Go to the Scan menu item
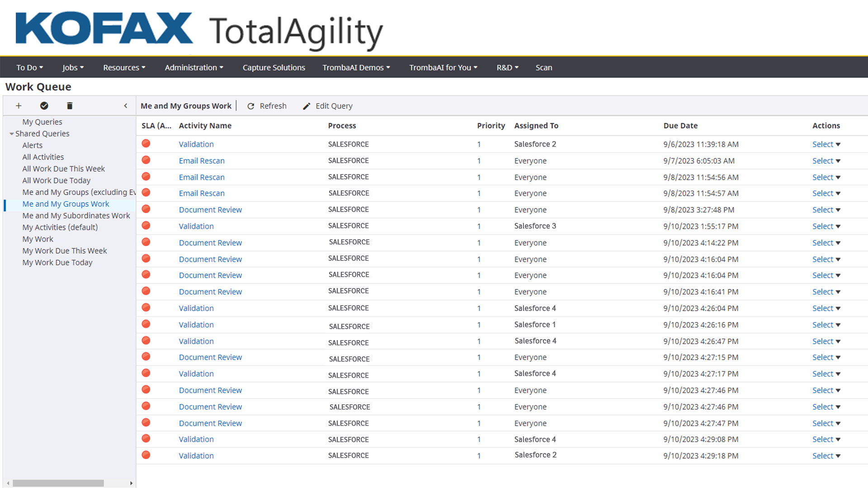This screenshot has width=868, height=488. pyautogui.click(x=543, y=67)
